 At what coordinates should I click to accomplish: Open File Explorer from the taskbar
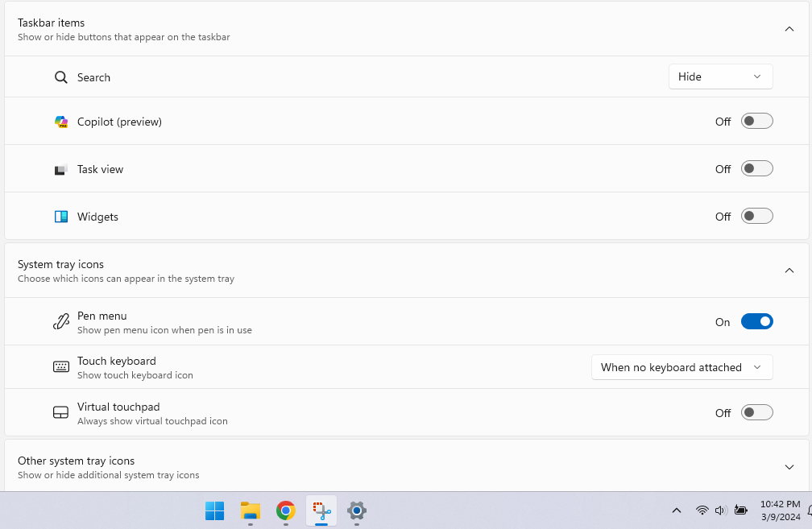[x=250, y=510]
